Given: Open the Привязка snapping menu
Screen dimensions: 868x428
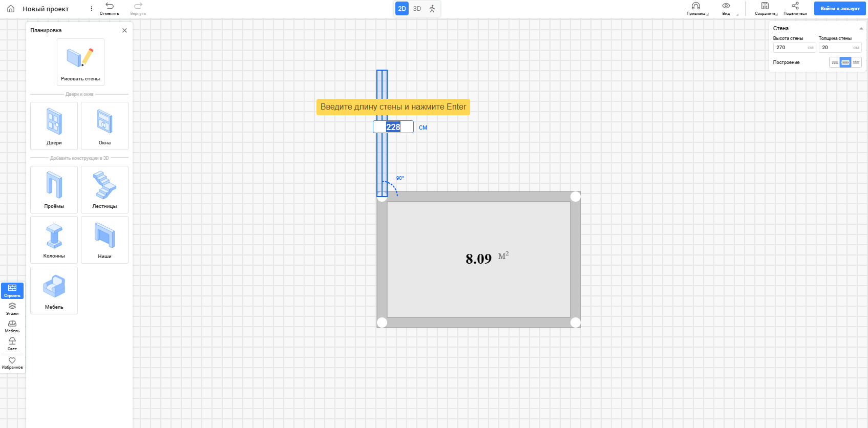Looking at the screenshot, I should pyautogui.click(x=696, y=9).
